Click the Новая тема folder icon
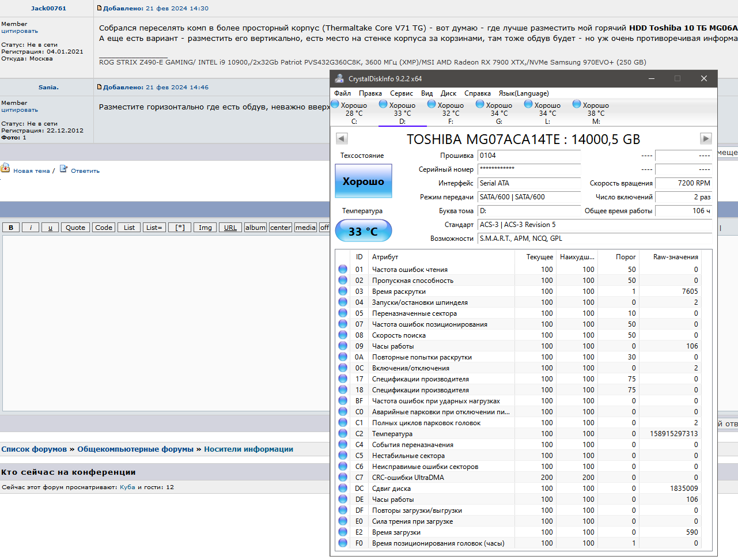 [5, 168]
